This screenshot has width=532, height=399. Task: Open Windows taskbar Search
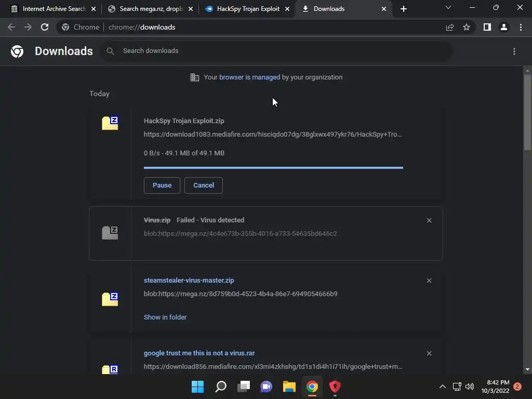pyautogui.click(x=220, y=387)
